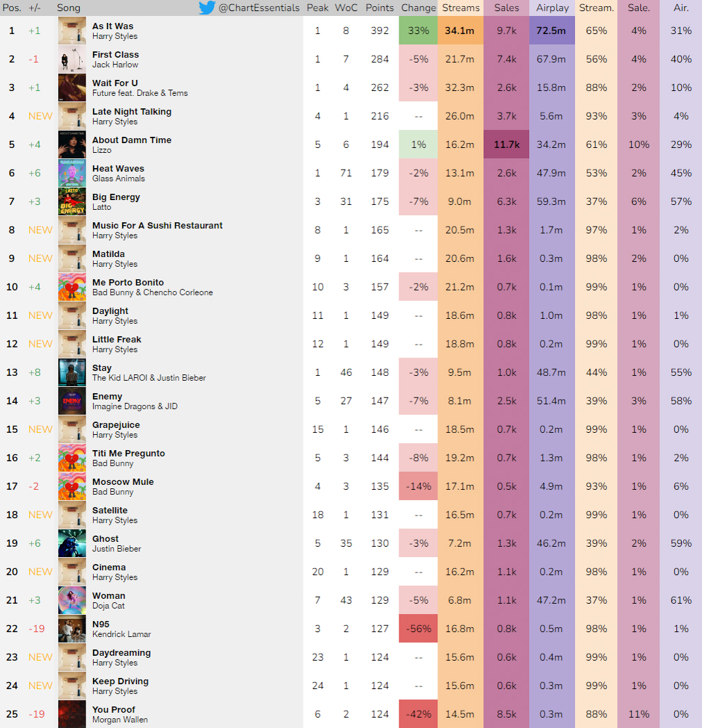Click artist Imagine Dragons & JID
This screenshot has width=702, height=728.
coord(135,406)
